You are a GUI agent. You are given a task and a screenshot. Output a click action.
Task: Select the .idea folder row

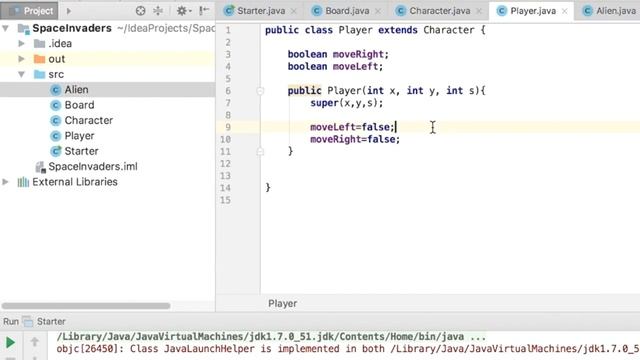(107, 43)
